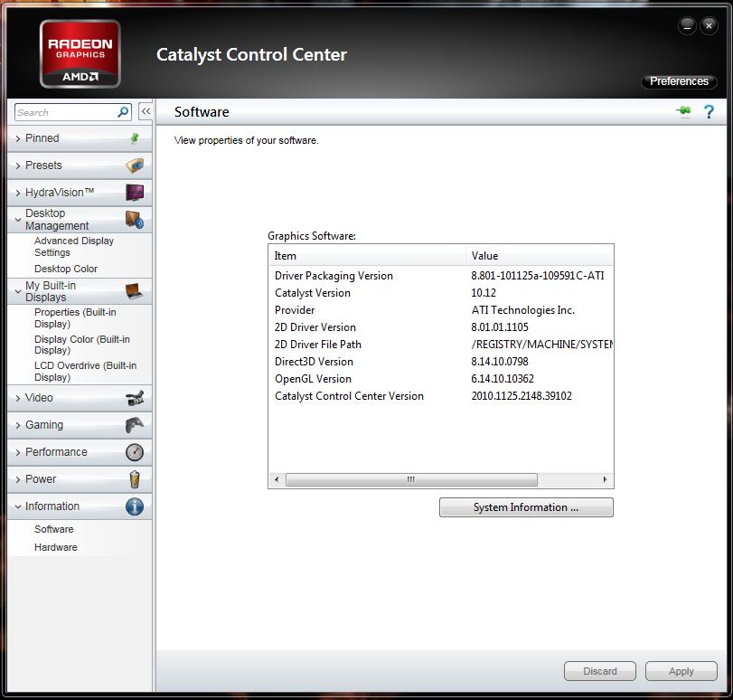Click the Presets icon
Screen dimensions: 733x700
pos(135,166)
